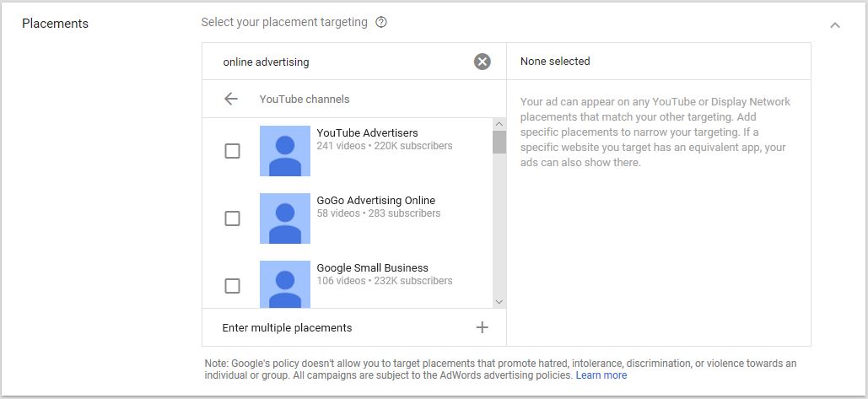Select the GoGo Advertising Online checkbox

[x=233, y=218]
